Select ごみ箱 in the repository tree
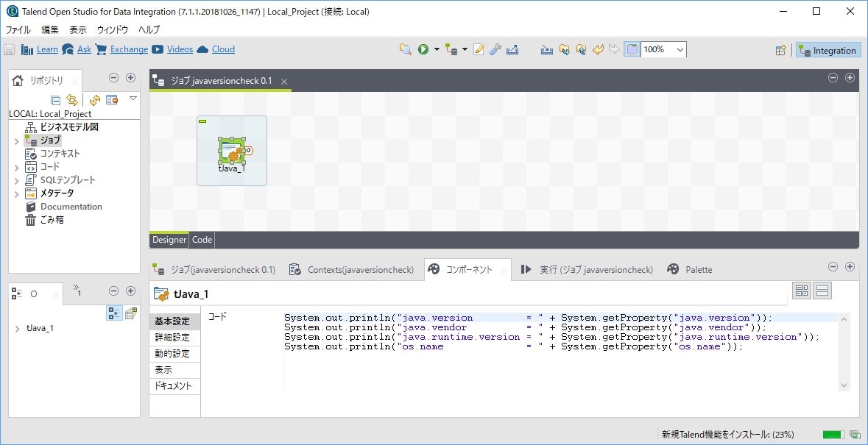The width and height of the screenshot is (868, 445). pos(52,220)
